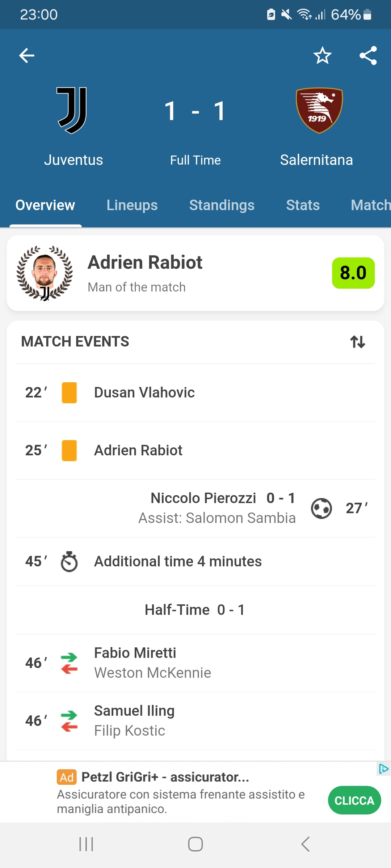Select the Stats tab
Viewport: 391px width, 868px height.
[x=303, y=205]
